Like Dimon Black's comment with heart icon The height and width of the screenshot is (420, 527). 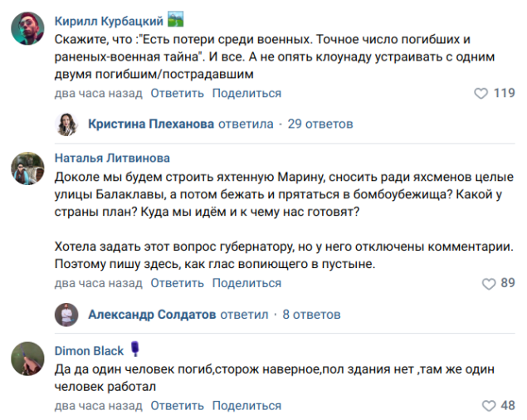click(x=489, y=406)
